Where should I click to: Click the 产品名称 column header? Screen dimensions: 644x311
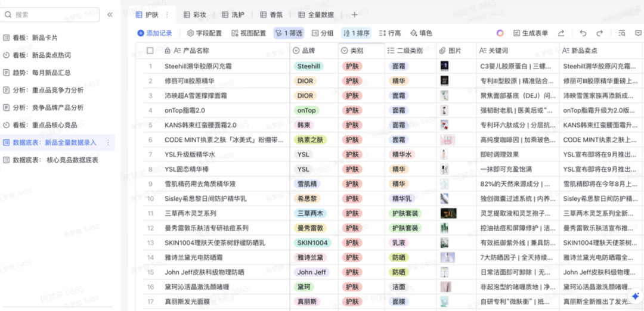(x=225, y=51)
